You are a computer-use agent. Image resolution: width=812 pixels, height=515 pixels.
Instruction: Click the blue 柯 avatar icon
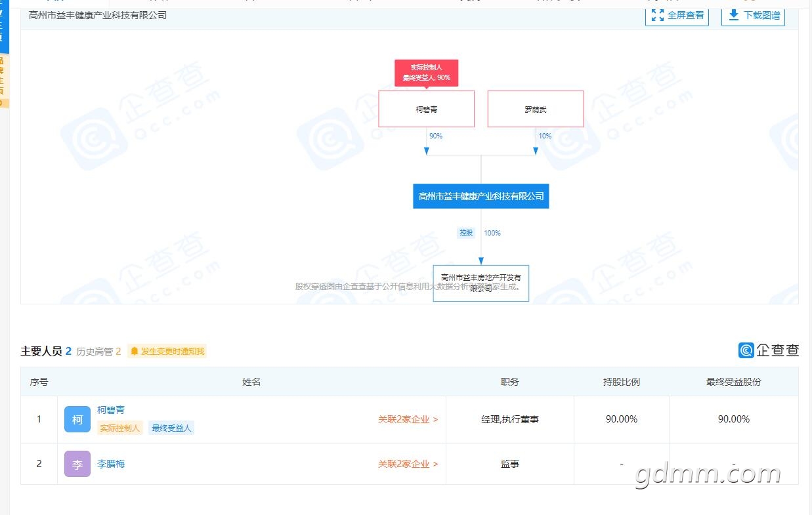(77, 420)
